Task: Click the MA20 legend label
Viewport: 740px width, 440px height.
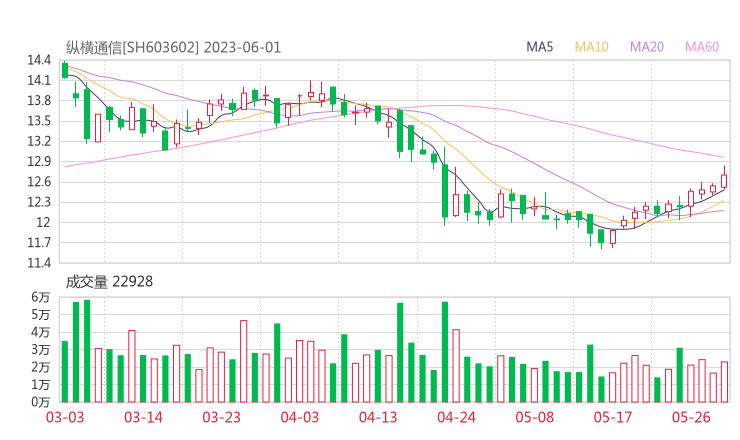Action: click(x=647, y=47)
